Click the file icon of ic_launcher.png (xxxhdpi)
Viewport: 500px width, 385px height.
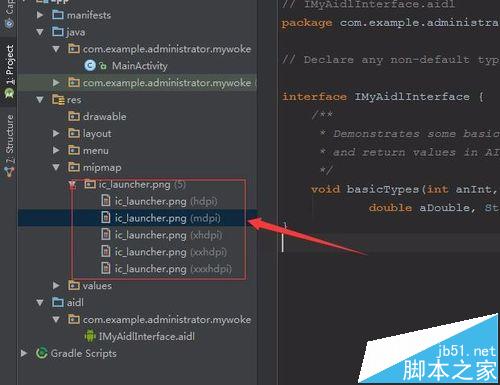(x=106, y=268)
